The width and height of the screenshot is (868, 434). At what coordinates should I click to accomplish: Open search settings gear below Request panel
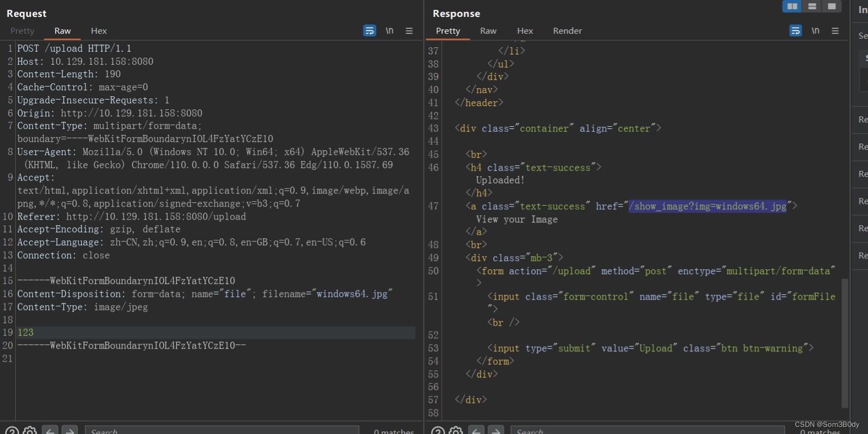[30, 431]
